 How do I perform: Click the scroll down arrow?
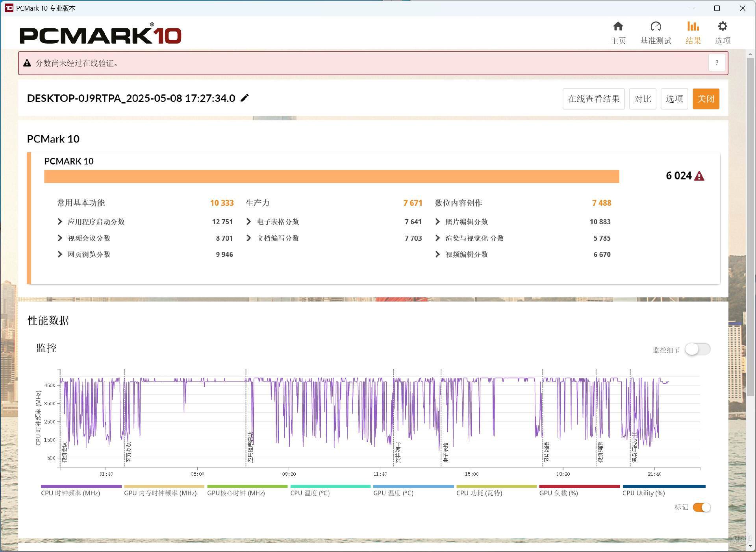[x=750, y=546]
